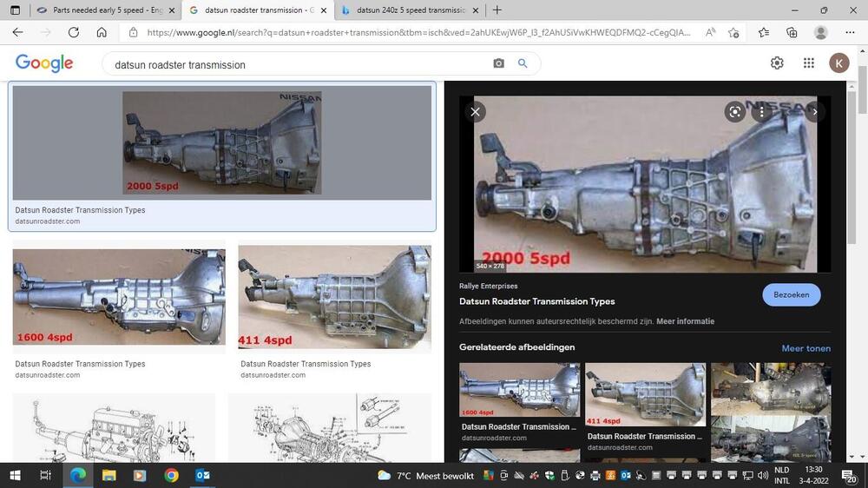
Task: Close the datsun 240z tab
Action: pyautogui.click(x=475, y=10)
